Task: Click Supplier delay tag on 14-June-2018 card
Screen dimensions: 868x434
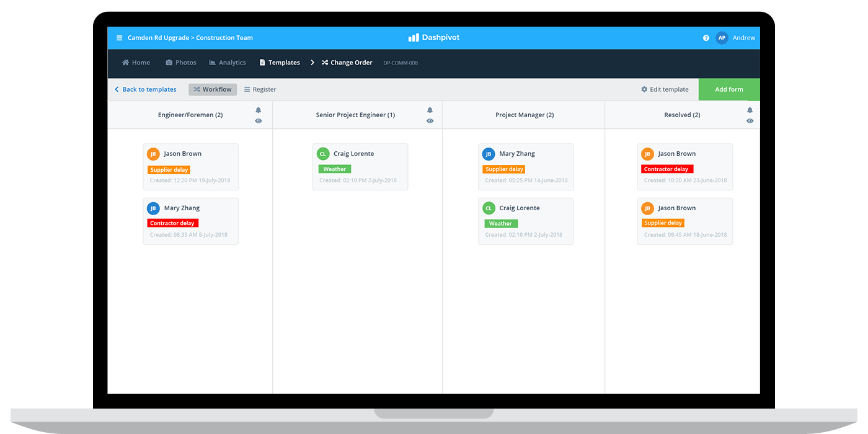Action: pos(504,169)
